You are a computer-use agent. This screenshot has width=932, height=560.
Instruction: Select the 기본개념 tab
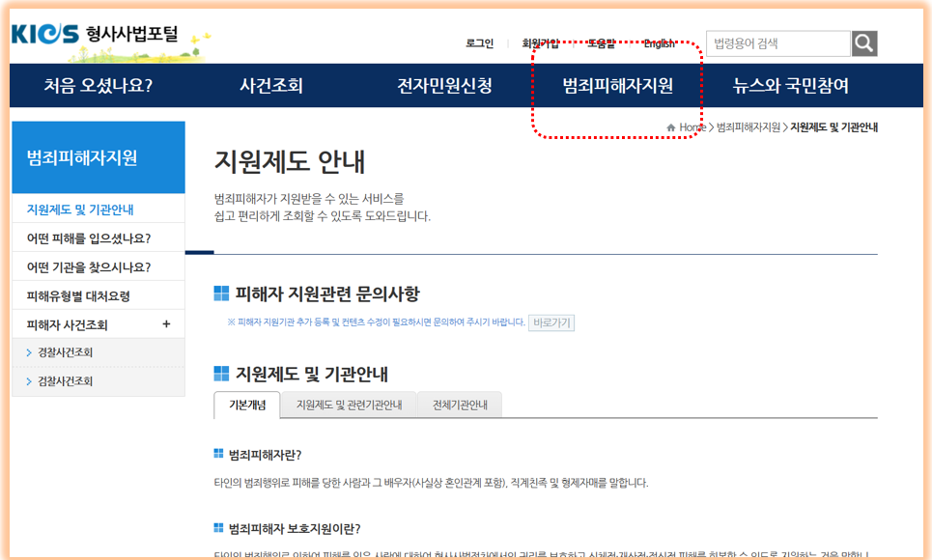pyautogui.click(x=246, y=406)
